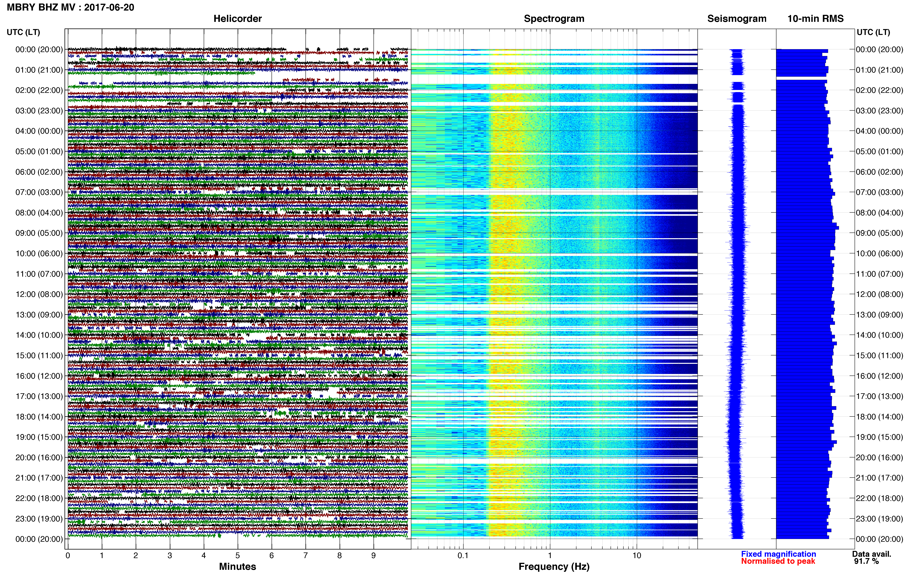Click '22:00 (18:00)' on the right time axis
The height and width of the screenshot is (578, 924).
point(879,498)
